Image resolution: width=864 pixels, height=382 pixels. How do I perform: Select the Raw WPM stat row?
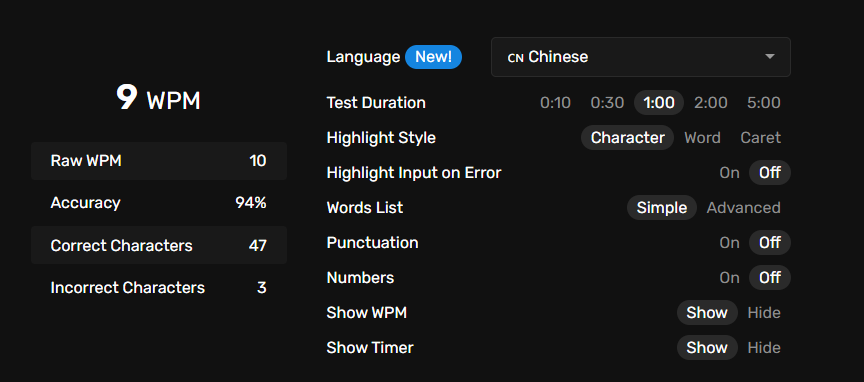tap(159, 161)
